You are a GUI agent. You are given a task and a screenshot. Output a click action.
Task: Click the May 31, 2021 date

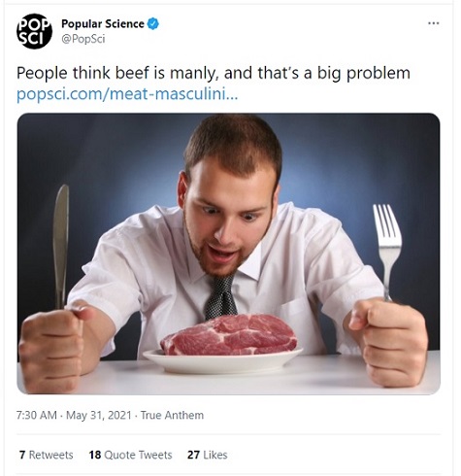(99, 415)
